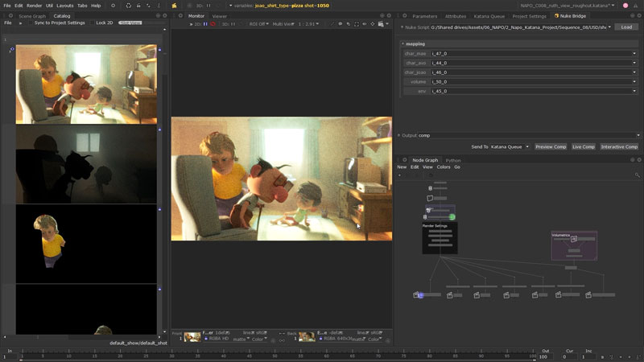Open the Colors menu in Node Graph
The width and height of the screenshot is (644, 362).
[444, 167]
